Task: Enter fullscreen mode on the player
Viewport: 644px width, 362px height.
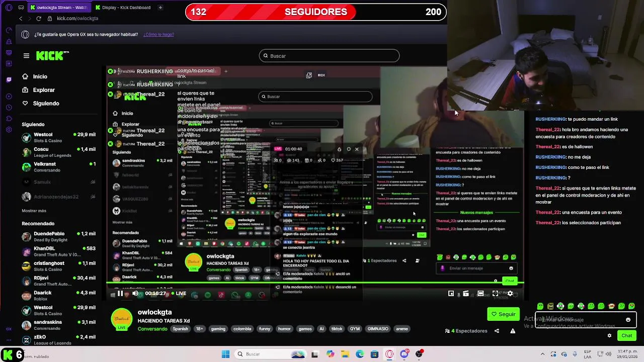Action: point(495,294)
